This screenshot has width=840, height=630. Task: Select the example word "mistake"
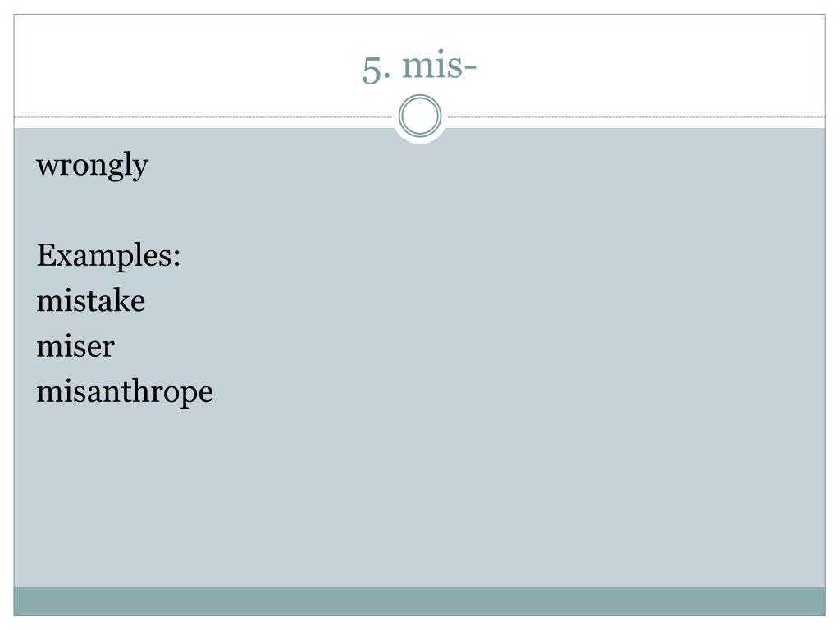90,300
